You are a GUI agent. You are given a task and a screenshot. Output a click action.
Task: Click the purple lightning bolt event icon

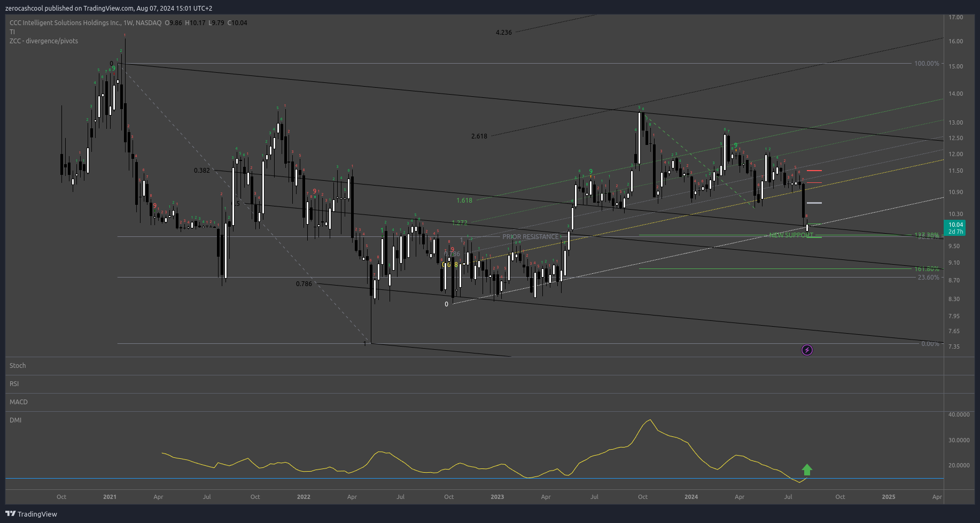(x=807, y=350)
